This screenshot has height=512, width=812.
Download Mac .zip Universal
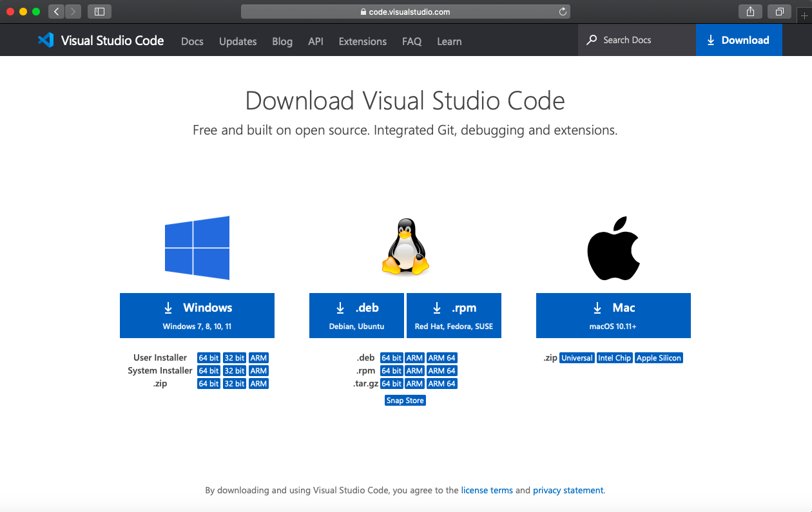coord(577,358)
